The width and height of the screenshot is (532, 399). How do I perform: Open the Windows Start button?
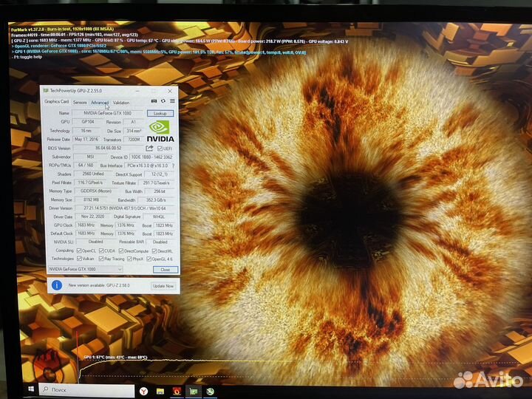31,389
